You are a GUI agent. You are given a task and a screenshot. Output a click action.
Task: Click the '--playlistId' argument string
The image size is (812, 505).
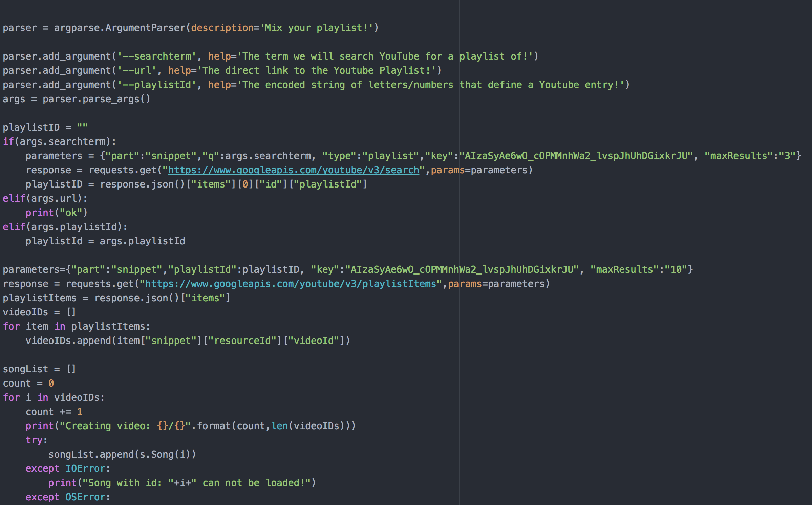[156, 85]
